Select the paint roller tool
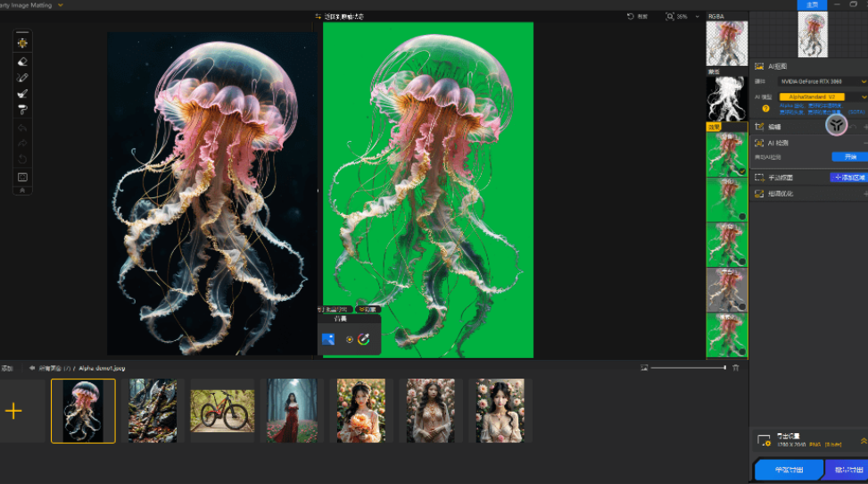Image resolution: width=868 pixels, height=484 pixels. click(22, 110)
